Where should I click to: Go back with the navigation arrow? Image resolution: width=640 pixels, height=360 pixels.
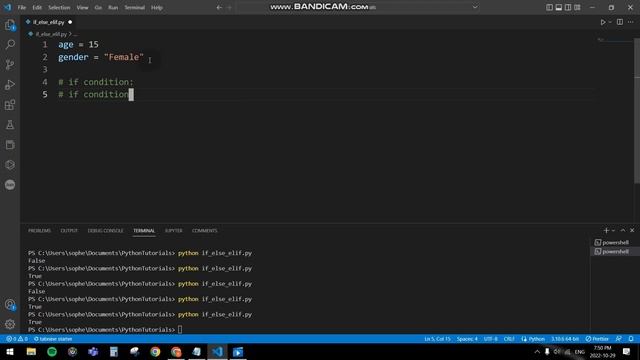[219, 7]
